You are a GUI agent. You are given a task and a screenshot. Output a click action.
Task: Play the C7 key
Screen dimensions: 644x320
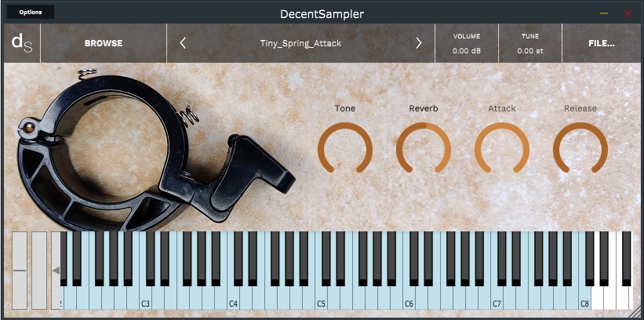click(x=497, y=299)
